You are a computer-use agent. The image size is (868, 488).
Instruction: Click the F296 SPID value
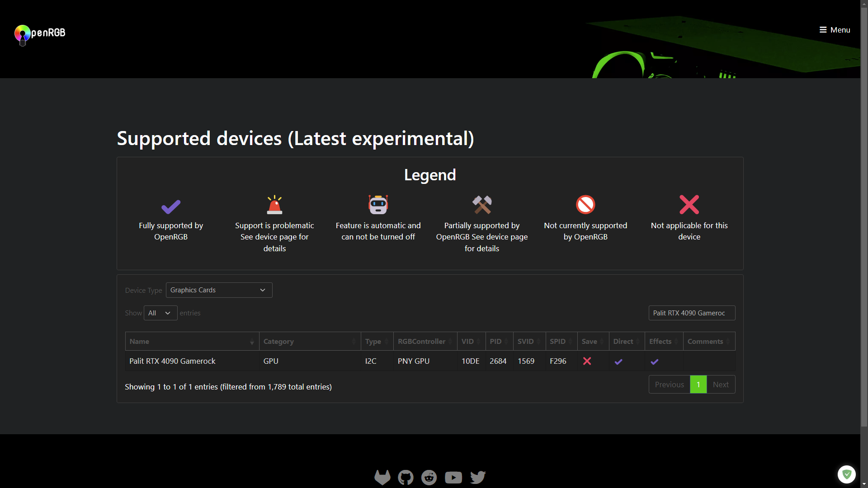(558, 361)
